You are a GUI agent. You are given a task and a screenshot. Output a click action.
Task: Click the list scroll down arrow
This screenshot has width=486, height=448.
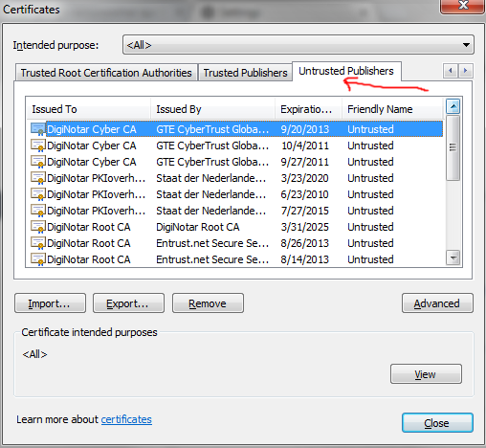click(x=453, y=258)
